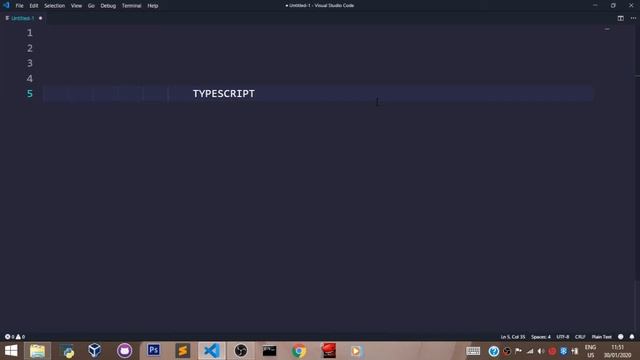Open the touch keyboard tray icon

point(473,351)
